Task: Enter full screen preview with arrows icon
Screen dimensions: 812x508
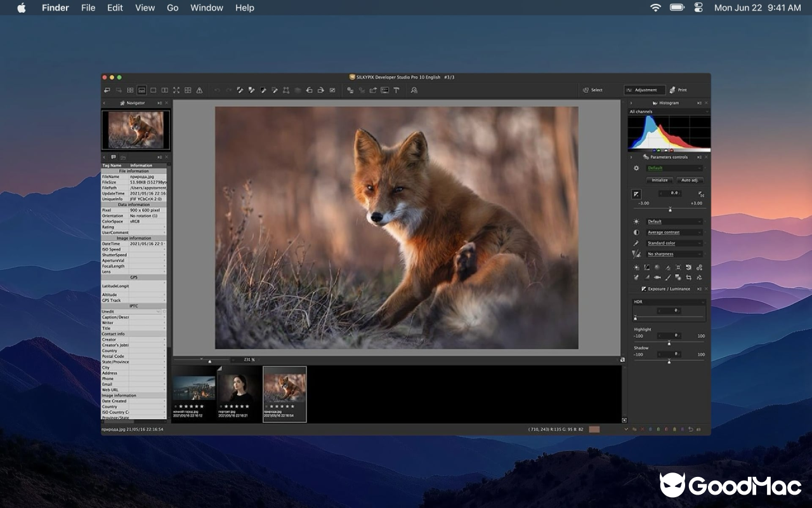Action: [176, 90]
